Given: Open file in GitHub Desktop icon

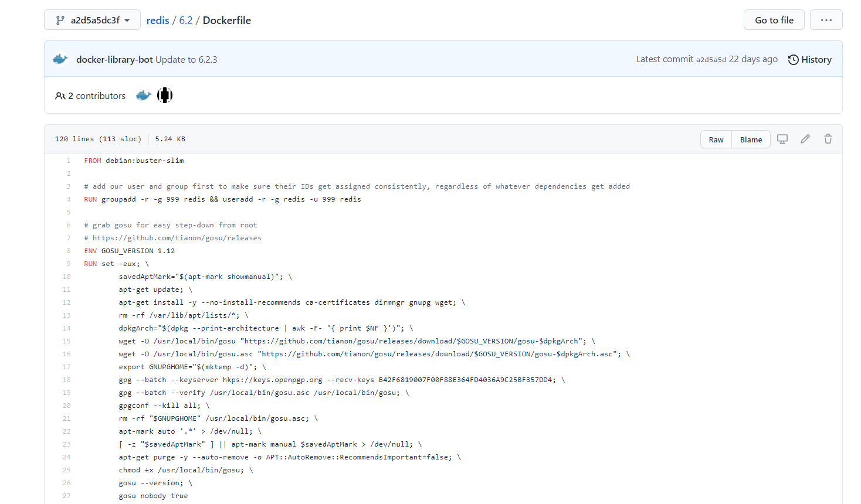Looking at the screenshot, I should coord(782,139).
